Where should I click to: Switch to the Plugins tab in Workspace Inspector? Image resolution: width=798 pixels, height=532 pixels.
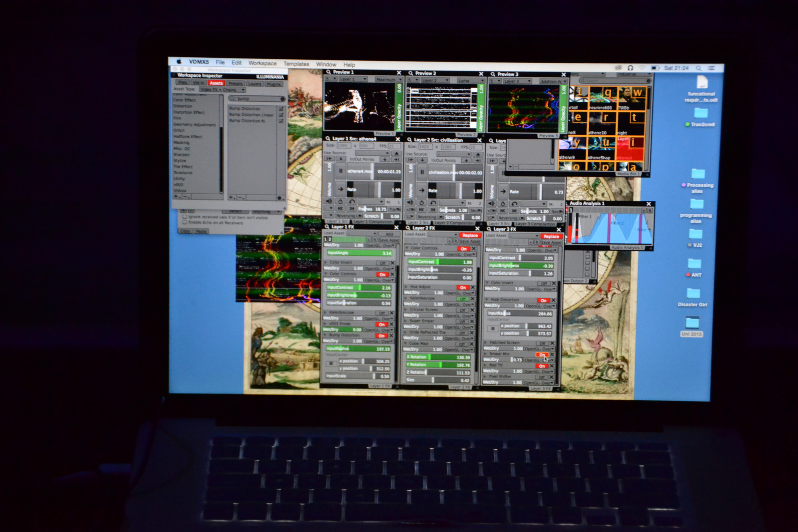[x=274, y=84]
